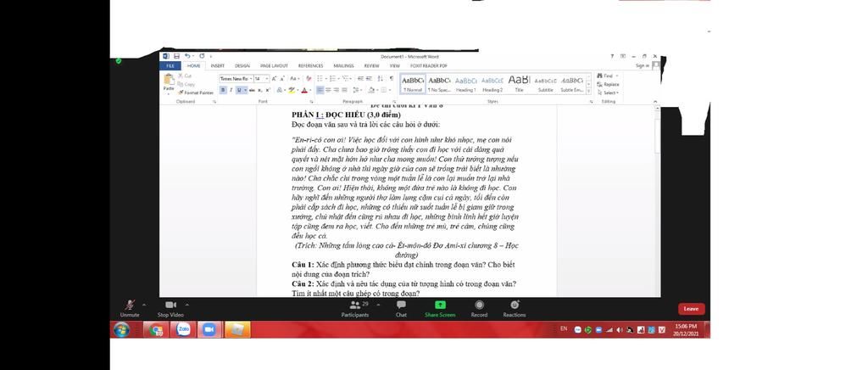Switch to the PAGE LAYOUT tab
Image resolution: width=868 pixels, height=370 pixels.
pos(274,65)
